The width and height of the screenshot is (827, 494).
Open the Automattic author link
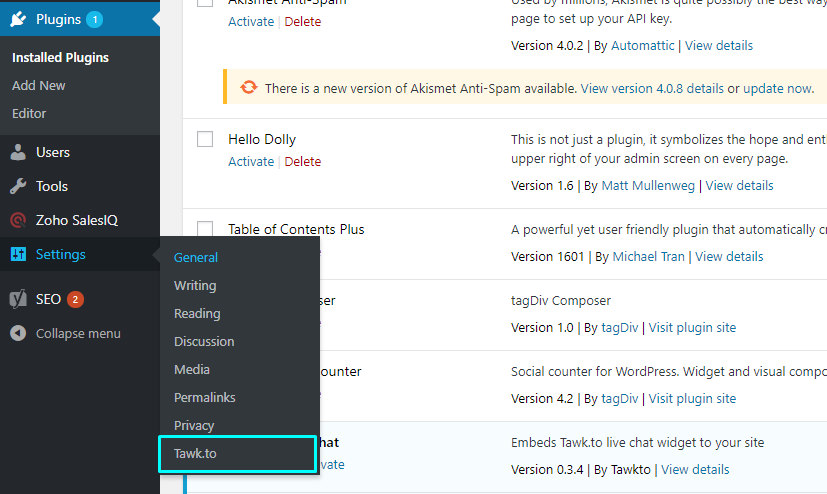(x=642, y=45)
